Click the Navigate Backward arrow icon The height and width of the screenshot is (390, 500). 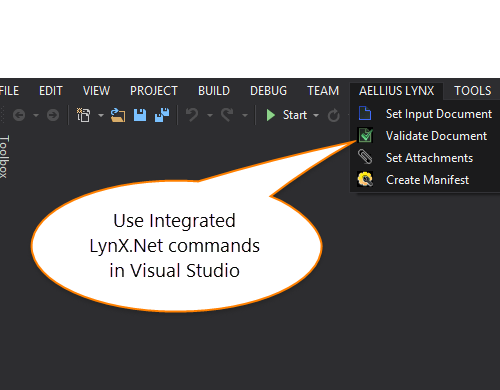[x=19, y=115]
